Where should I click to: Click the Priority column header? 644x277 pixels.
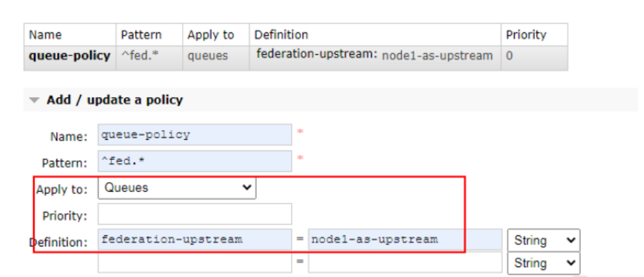tap(526, 34)
